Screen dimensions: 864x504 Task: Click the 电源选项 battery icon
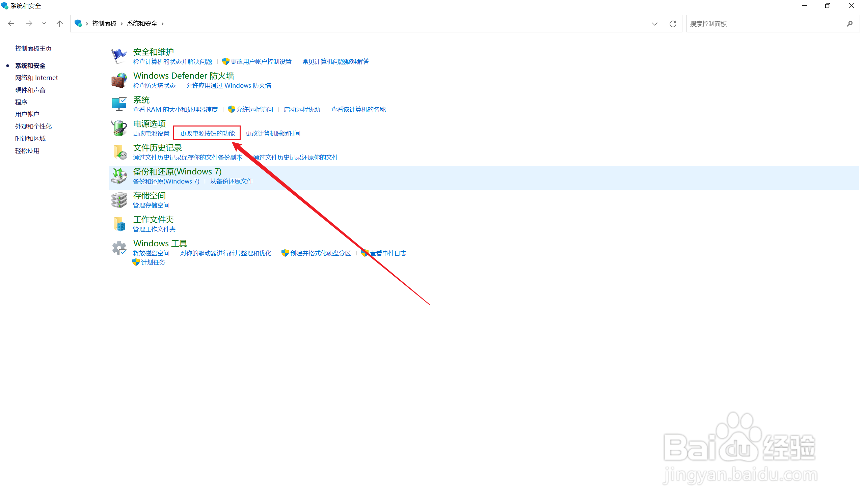click(x=119, y=128)
